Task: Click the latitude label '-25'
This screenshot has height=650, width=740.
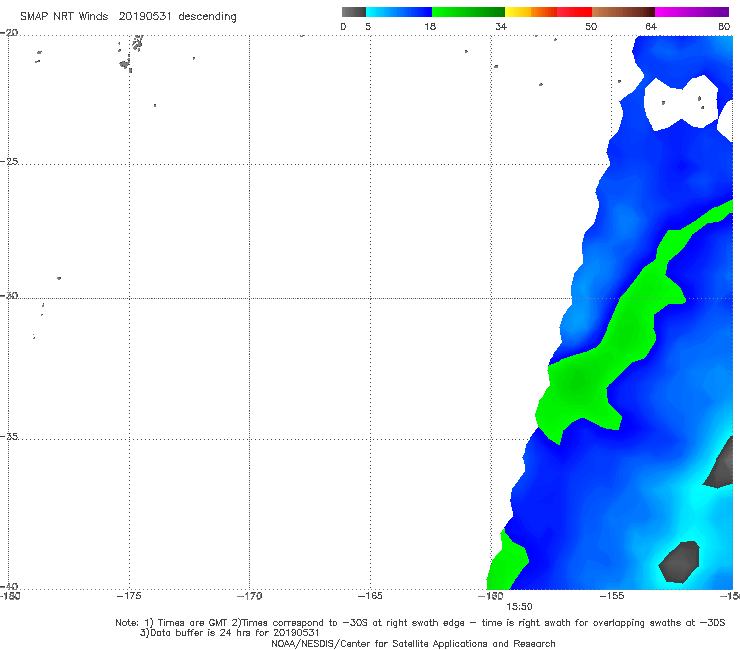Action: 9,161
